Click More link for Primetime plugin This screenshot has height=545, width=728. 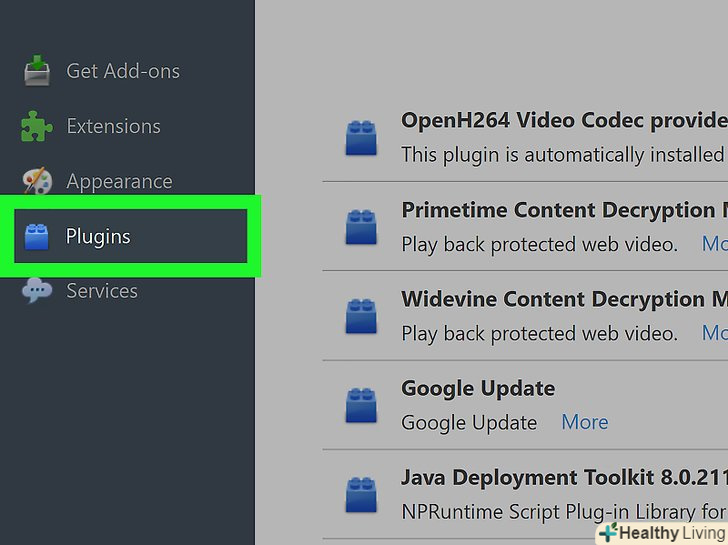click(x=714, y=244)
